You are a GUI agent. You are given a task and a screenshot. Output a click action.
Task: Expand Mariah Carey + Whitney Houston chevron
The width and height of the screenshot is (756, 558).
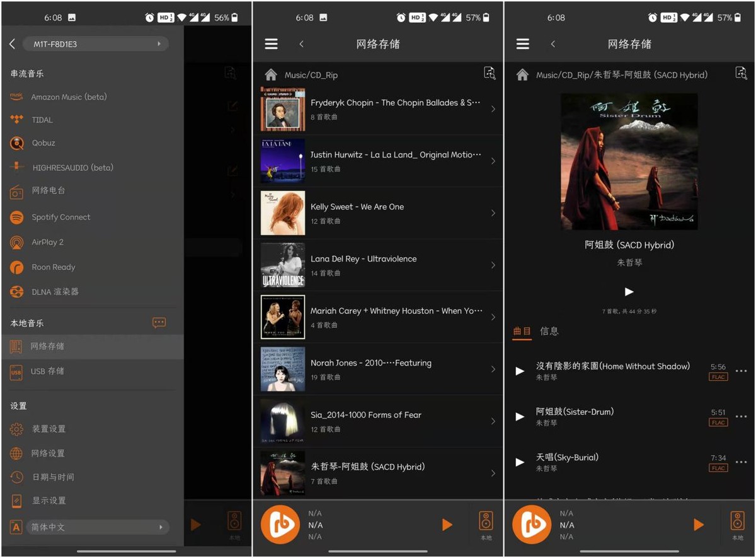493,317
